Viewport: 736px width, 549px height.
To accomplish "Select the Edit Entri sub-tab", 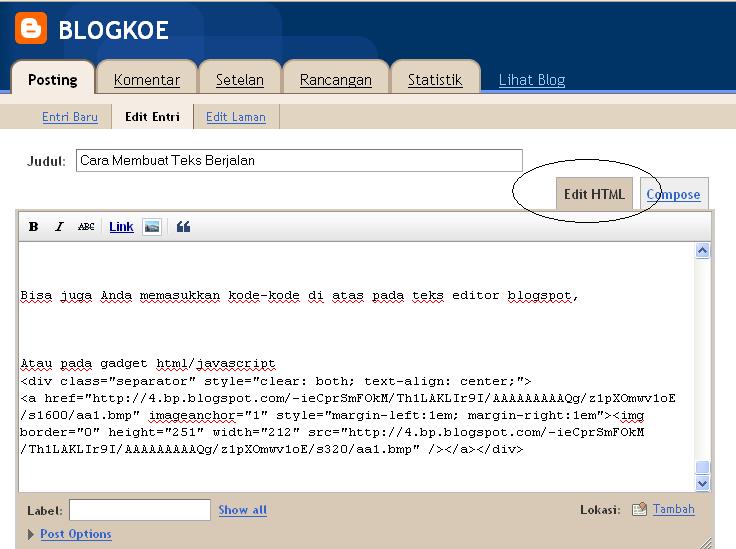I will click(x=152, y=117).
